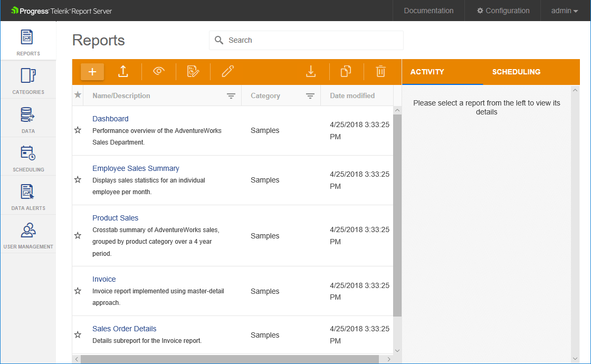Image resolution: width=591 pixels, height=364 pixels.
Task: Click the trash delete icon
Action: pyautogui.click(x=380, y=71)
